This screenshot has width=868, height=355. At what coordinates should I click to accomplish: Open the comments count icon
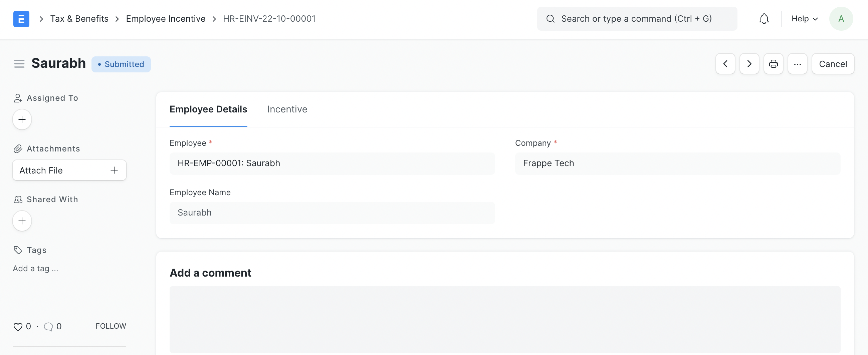click(48, 327)
